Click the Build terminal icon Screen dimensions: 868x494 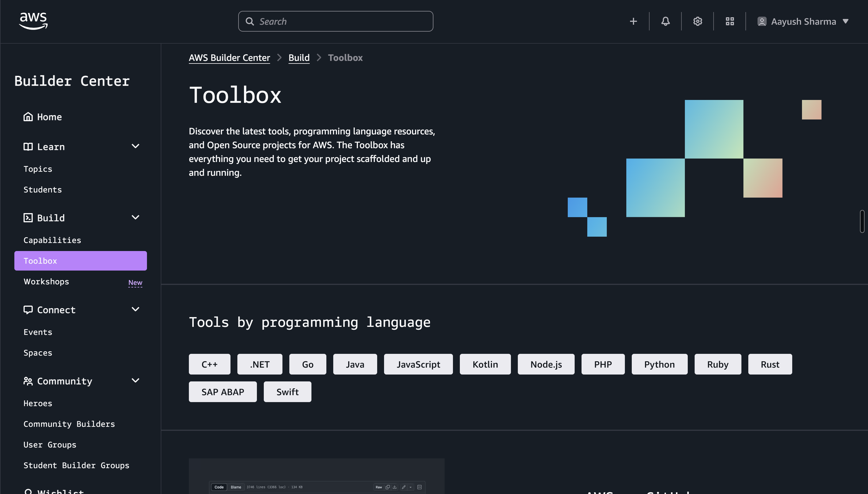[x=28, y=218]
